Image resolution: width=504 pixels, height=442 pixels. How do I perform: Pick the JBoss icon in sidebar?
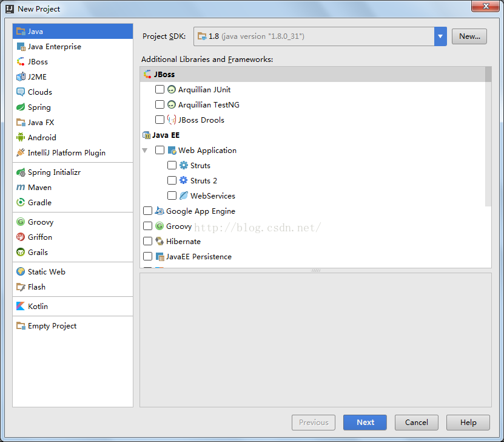point(21,61)
